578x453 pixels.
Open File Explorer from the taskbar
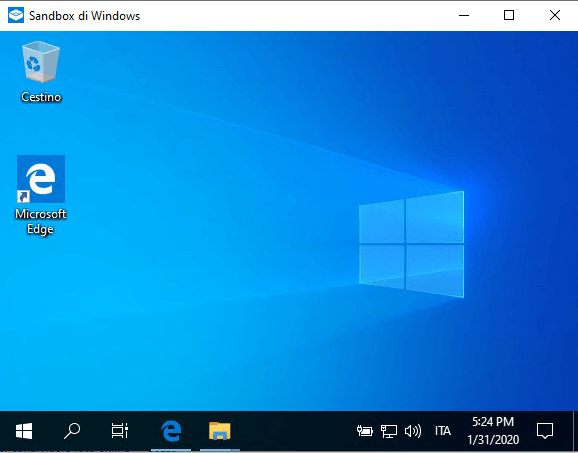220,431
